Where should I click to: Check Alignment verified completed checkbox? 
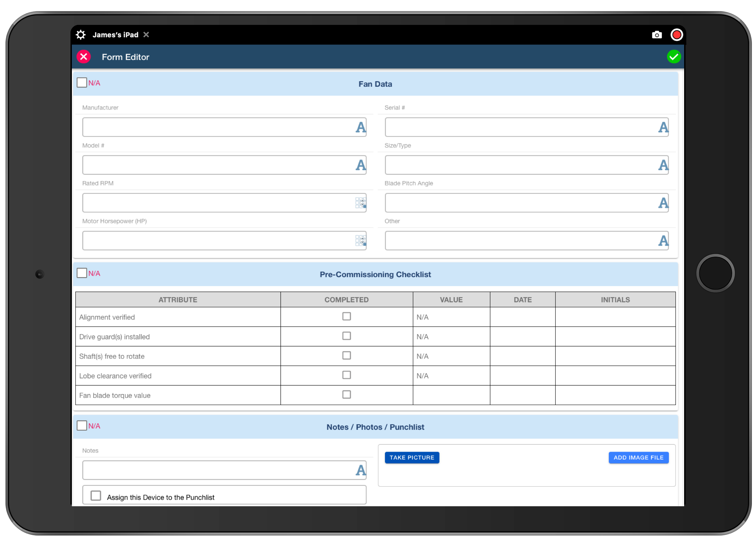coord(346,317)
